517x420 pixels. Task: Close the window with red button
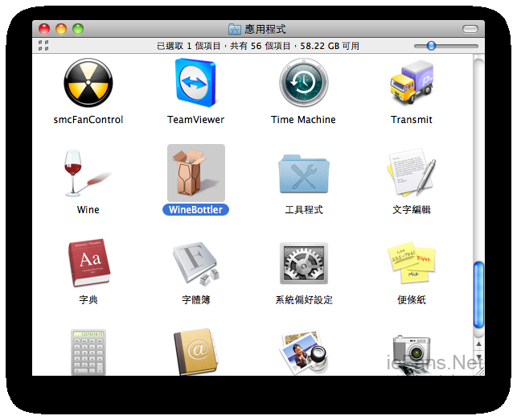44,29
